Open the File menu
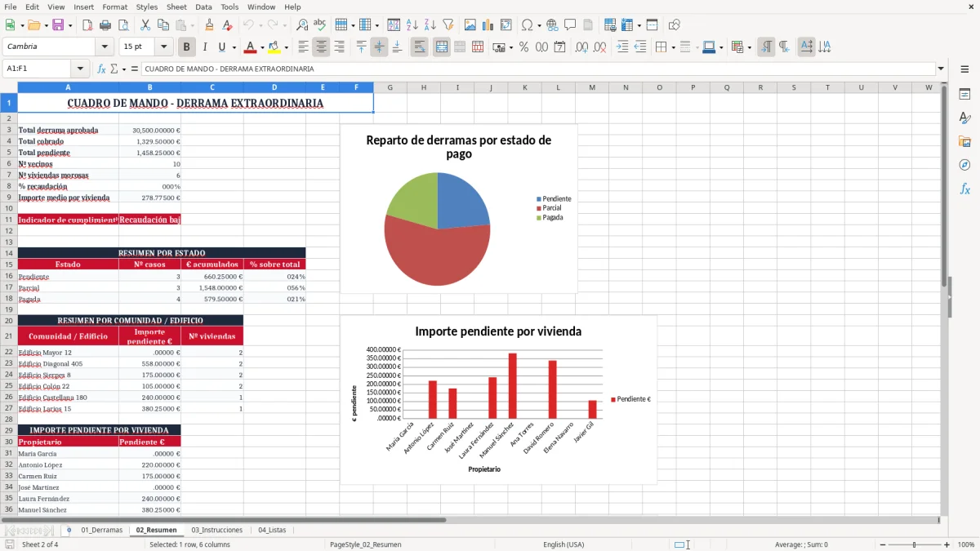Image resolution: width=980 pixels, height=551 pixels. click(10, 7)
